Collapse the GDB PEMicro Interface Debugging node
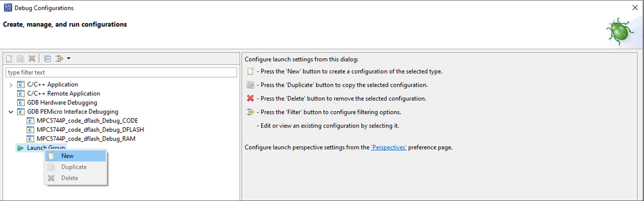Viewport: 644px width, 201px height. [11, 112]
